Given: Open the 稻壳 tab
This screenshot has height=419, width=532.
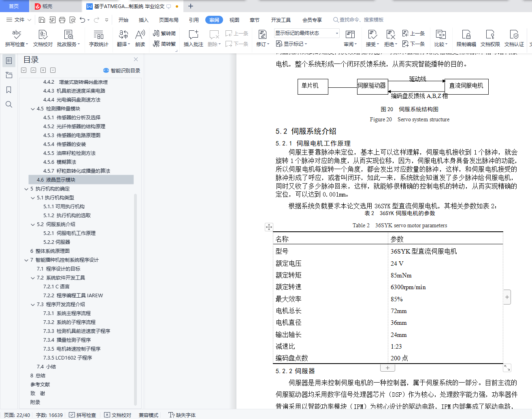Looking at the screenshot, I should tap(55, 6).
